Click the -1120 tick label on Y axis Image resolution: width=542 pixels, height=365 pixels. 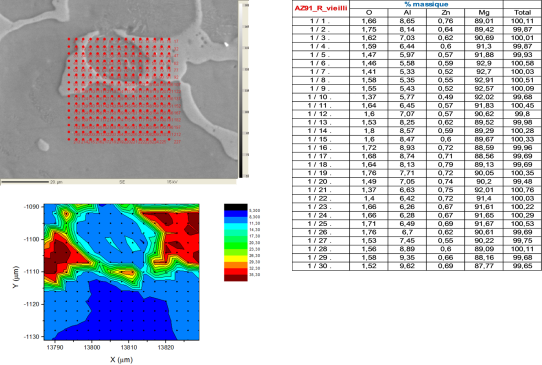[34, 305]
